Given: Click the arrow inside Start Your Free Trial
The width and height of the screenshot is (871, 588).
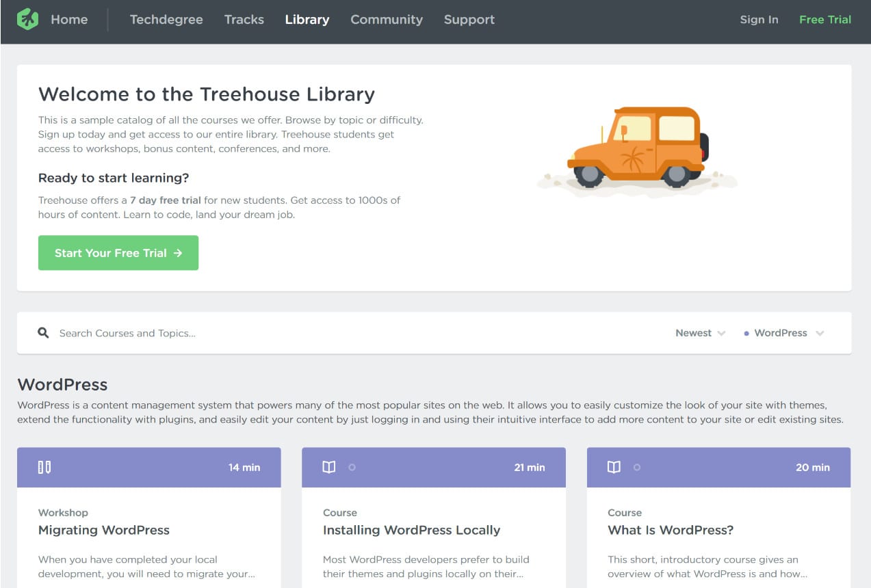Looking at the screenshot, I should 178,252.
